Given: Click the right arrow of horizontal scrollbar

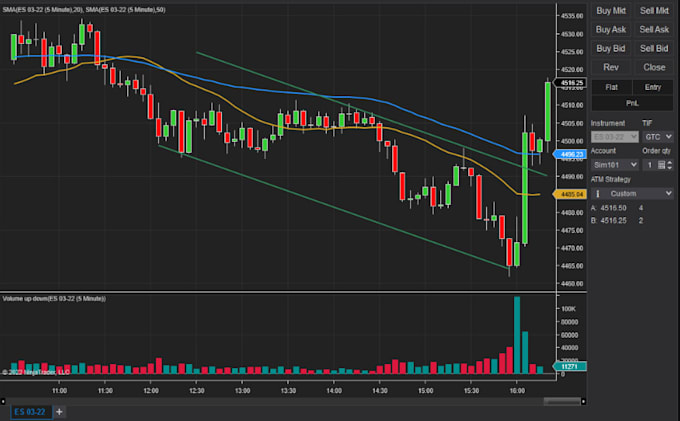Looking at the screenshot, I should click(x=583, y=401).
